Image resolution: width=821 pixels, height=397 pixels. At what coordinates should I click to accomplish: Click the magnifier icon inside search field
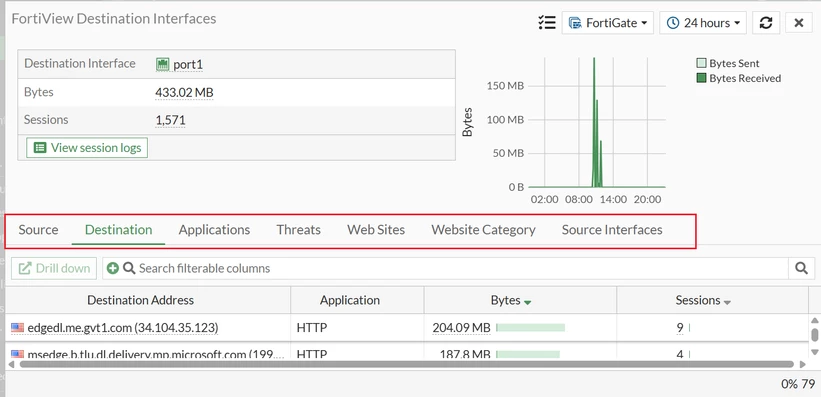pyautogui.click(x=129, y=268)
